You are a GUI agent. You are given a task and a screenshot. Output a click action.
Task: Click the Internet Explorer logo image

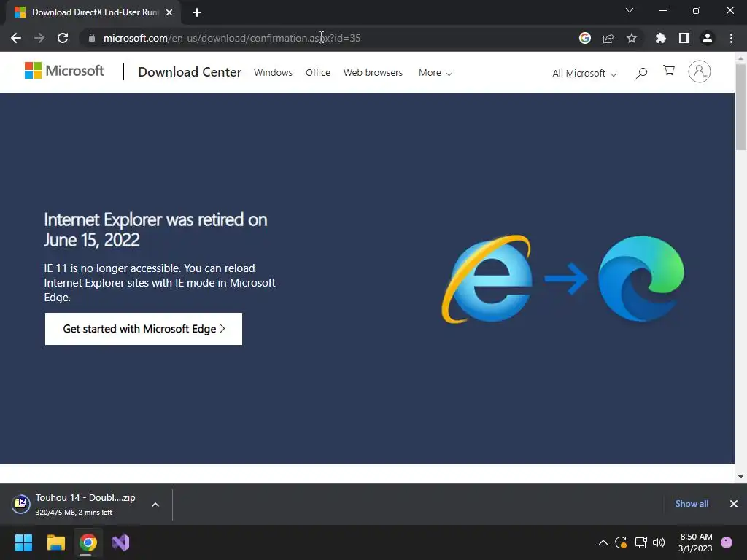(487, 279)
